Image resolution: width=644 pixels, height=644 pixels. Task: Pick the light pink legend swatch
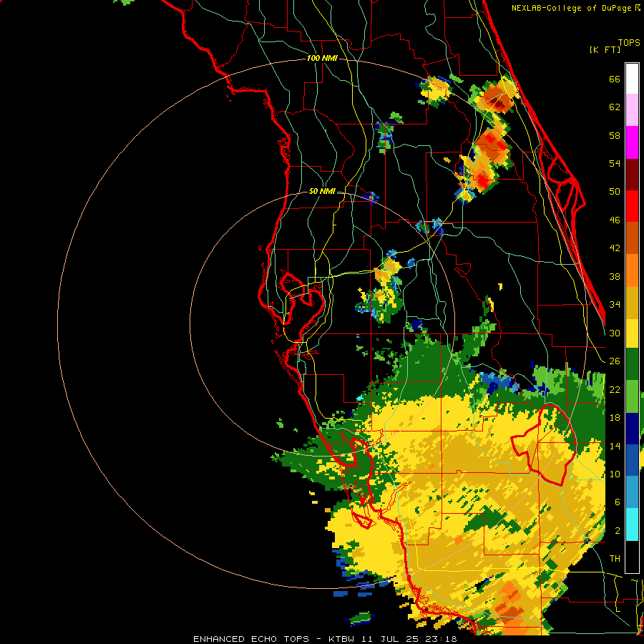632,110
